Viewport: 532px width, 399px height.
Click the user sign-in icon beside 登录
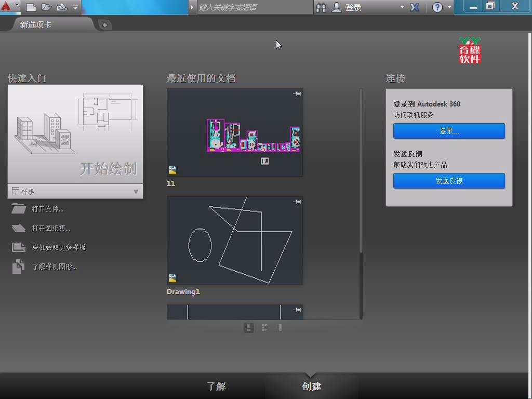click(x=337, y=7)
